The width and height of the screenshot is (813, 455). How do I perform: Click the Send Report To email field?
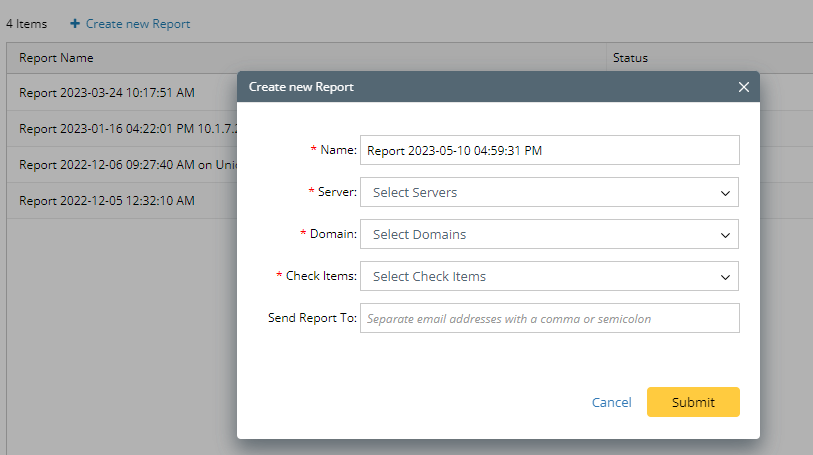click(548, 319)
